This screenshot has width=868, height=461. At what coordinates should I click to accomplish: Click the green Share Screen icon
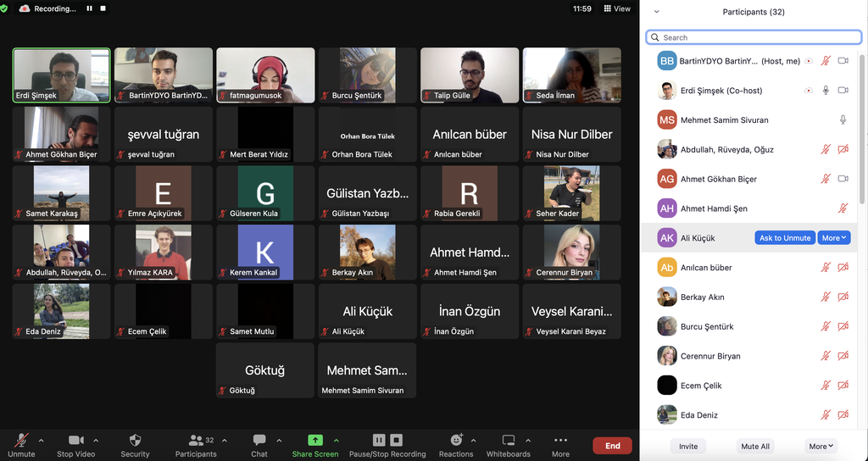314,441
